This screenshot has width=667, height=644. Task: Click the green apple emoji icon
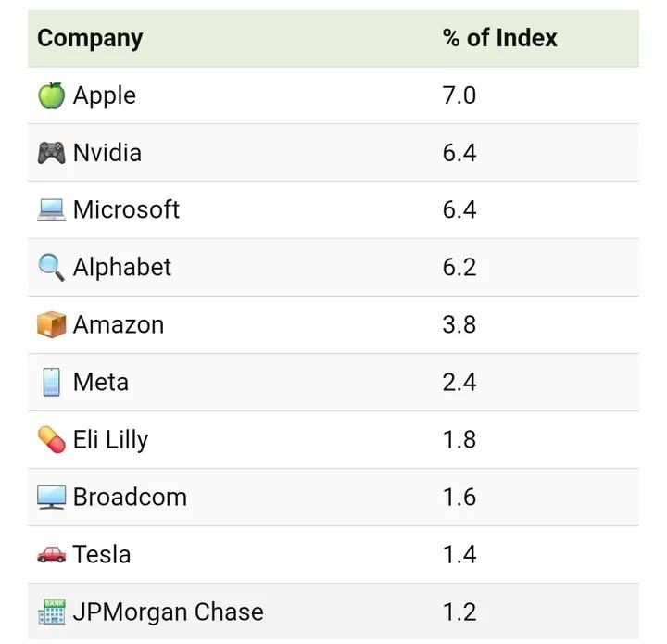point(51,95)
